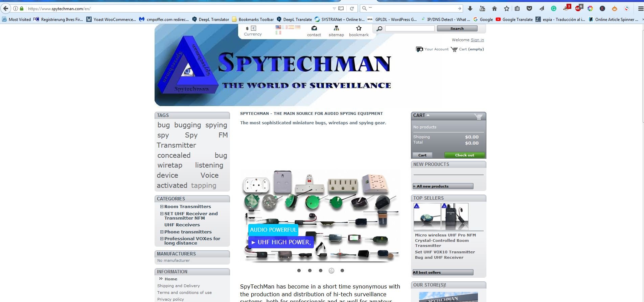Select the US flag language

(x=278, y=27)
